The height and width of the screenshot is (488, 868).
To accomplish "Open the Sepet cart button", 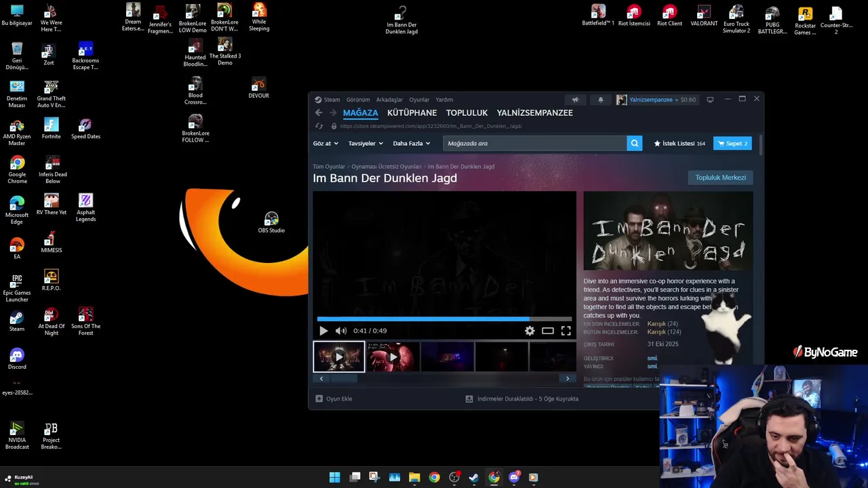I will click(x=732, y=143).
